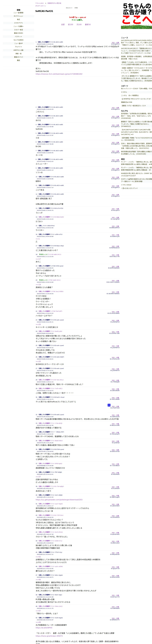Open なんでも実況G board in sidebar

tap(18, 40)
